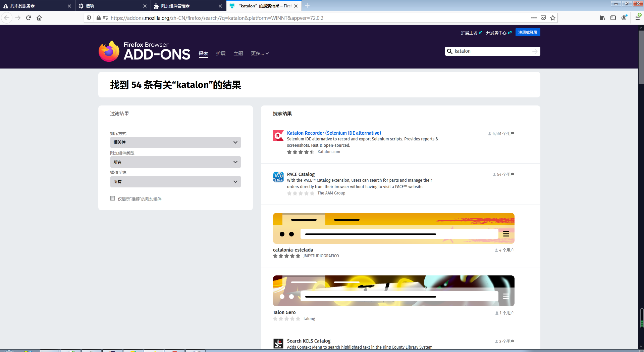Expand the 更多... navigation menu
Screen dimensions: 644x352
260,54
